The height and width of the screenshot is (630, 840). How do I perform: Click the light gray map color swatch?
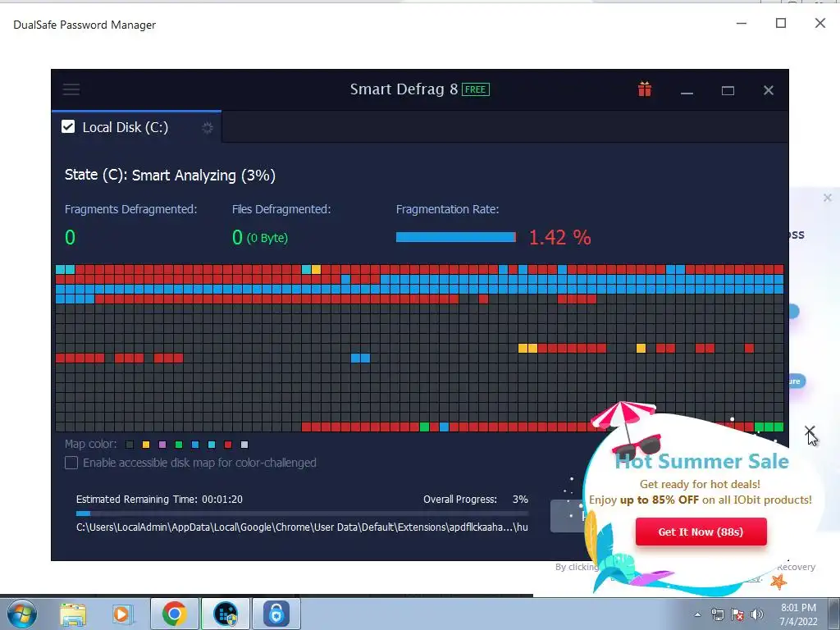pyautogui.click(x=244, y=445)
